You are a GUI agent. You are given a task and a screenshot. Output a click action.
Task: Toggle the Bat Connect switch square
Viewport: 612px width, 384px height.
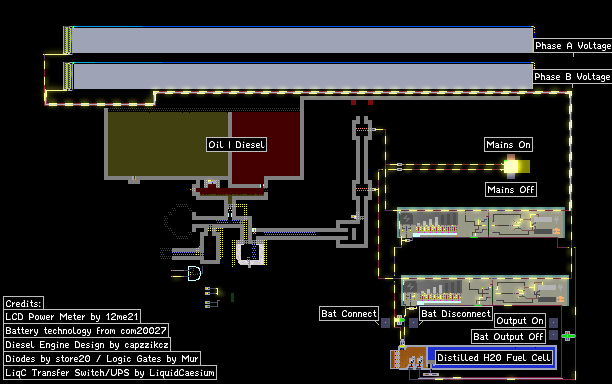pyautogui.click(x=385, y=323)
